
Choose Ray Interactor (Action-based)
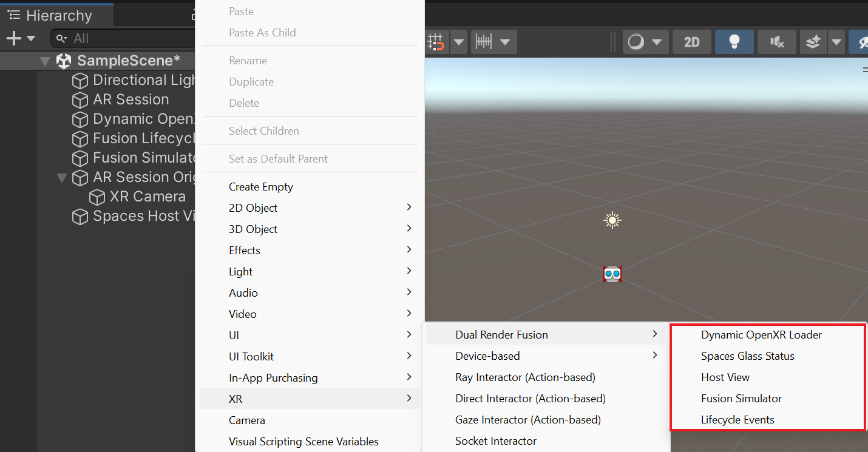point(546,377)
